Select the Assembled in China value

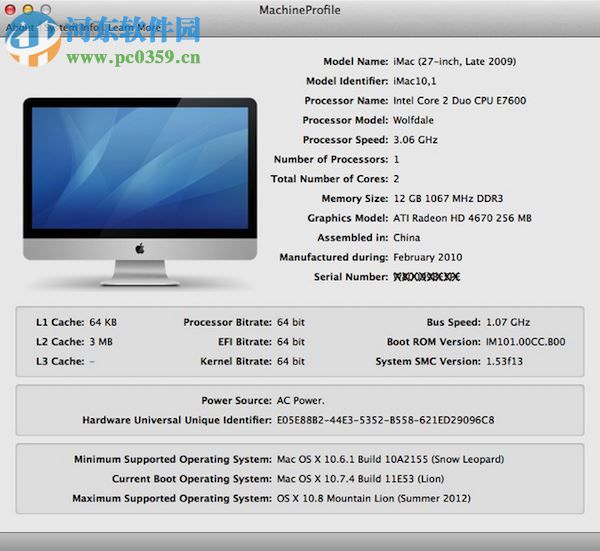click(x=406, y=238)
